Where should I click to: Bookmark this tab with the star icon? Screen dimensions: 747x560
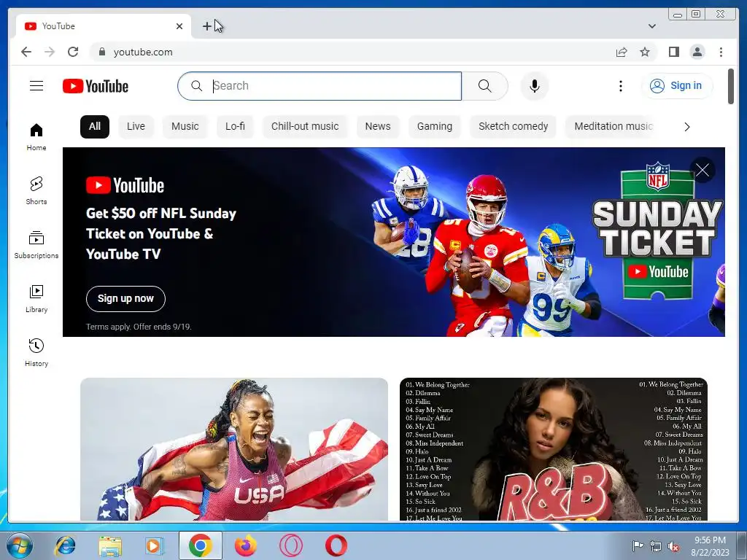click(645, 52)
